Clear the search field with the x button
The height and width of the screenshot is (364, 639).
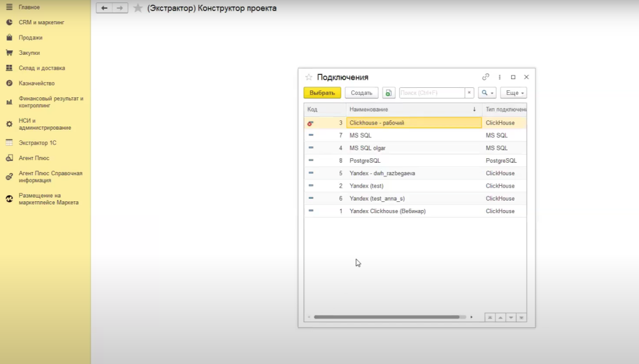(x=469, y=93)
